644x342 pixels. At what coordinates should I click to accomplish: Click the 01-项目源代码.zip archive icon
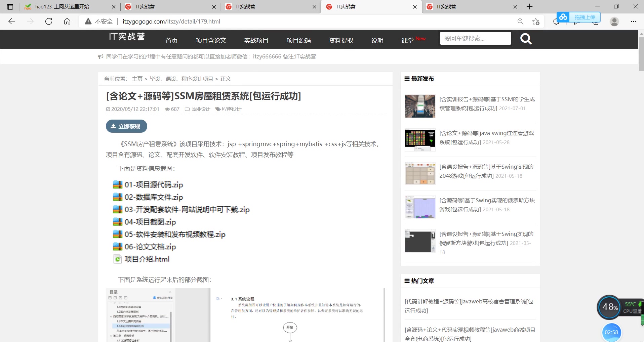pyautogui.click(x=117, y=184)
